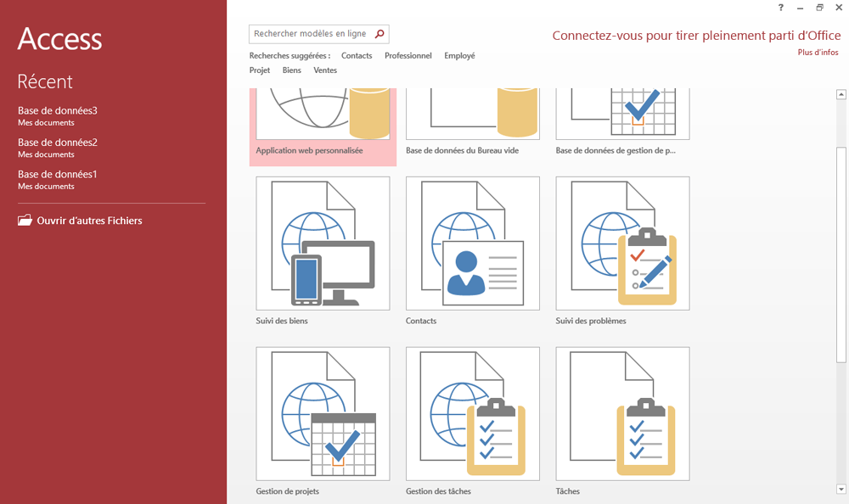Choose the Tâches template thumbnail
Screen dimensions: 849x504
(622, 413)
